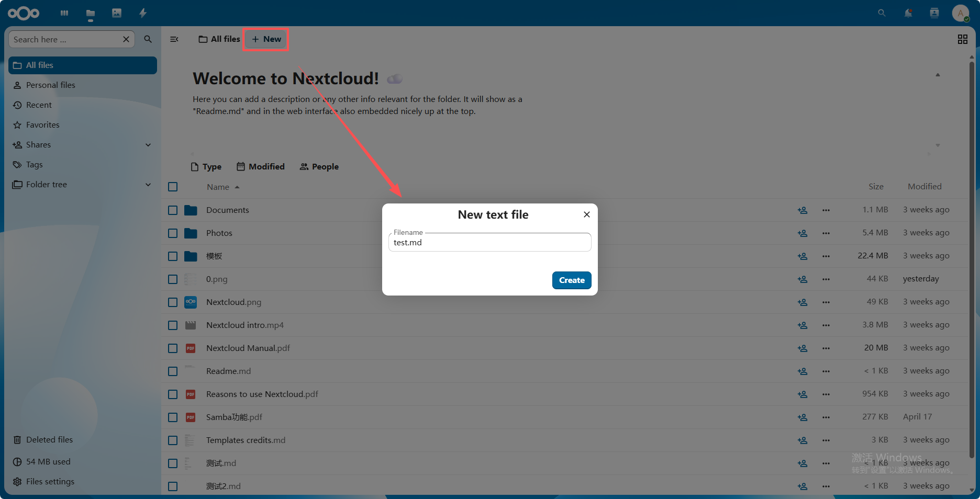Open actions menu for Nextcloud.png
The height and width of the screenshot is (499, 980).
click(x=826, y=302)
